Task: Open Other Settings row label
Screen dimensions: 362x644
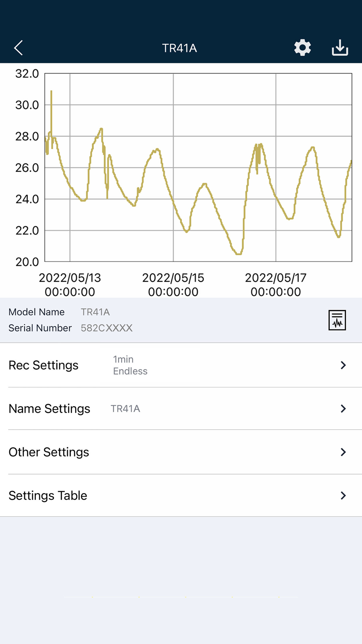Action: click(49, 452)
